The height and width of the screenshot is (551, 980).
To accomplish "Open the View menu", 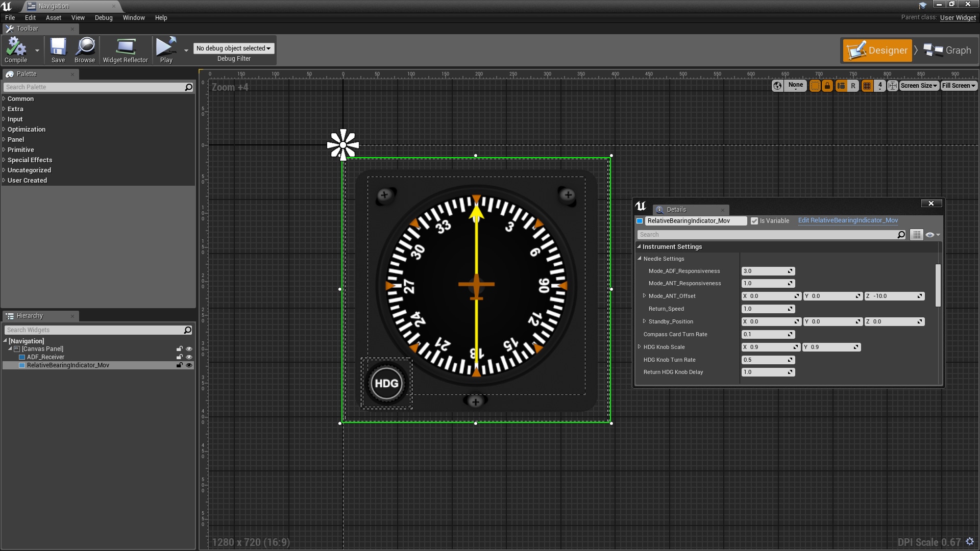I will tap(78, 18).
